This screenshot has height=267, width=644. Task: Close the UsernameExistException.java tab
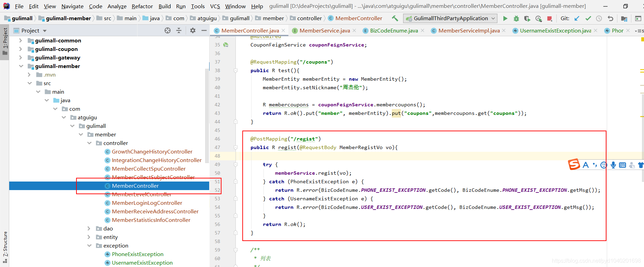[x=596, y=30]
